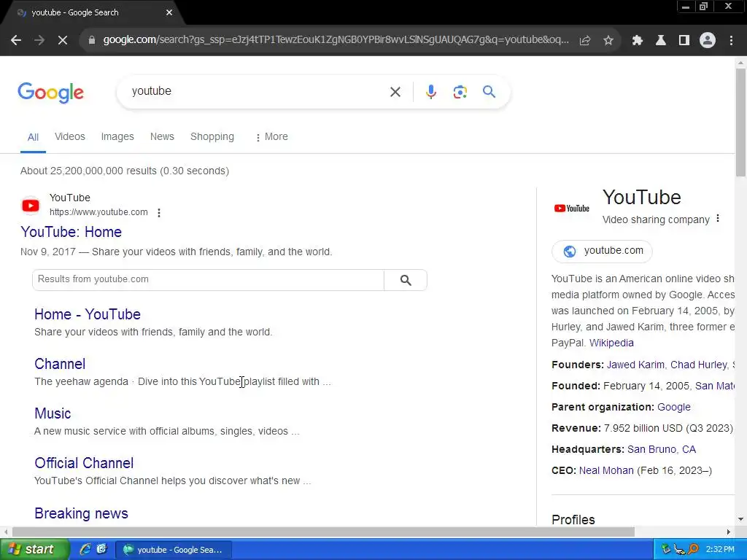The height and width of the screenshot is (560, 747).
Task: Click the Profiles heading
Action: tap(573, 519)
